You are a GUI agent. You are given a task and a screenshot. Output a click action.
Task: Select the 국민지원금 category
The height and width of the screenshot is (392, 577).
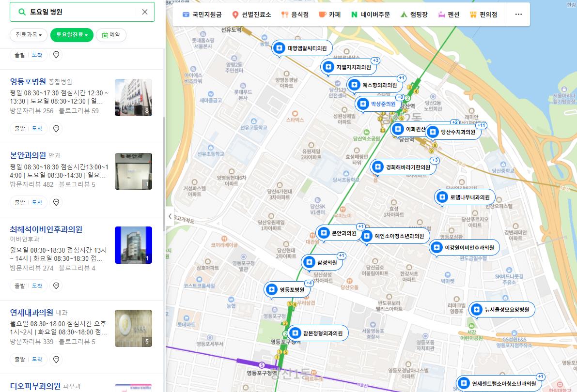click(202, 15)
